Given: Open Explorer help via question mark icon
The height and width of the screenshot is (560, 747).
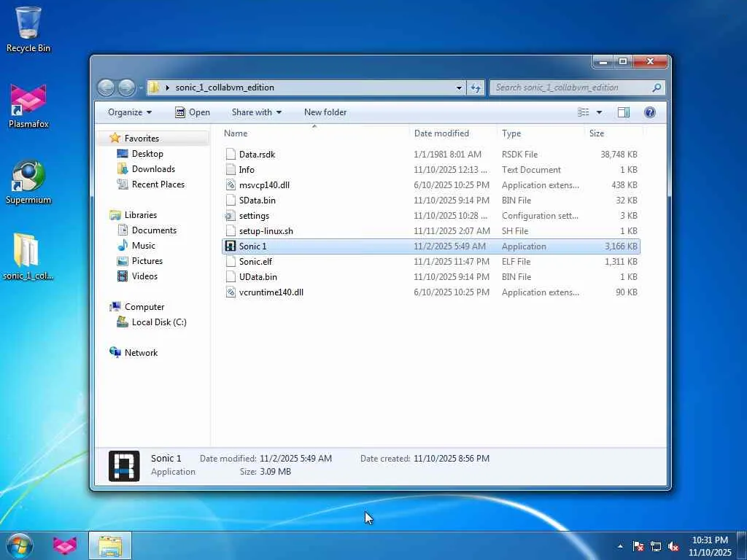Looking at the screenshot, I should point(649,112).
